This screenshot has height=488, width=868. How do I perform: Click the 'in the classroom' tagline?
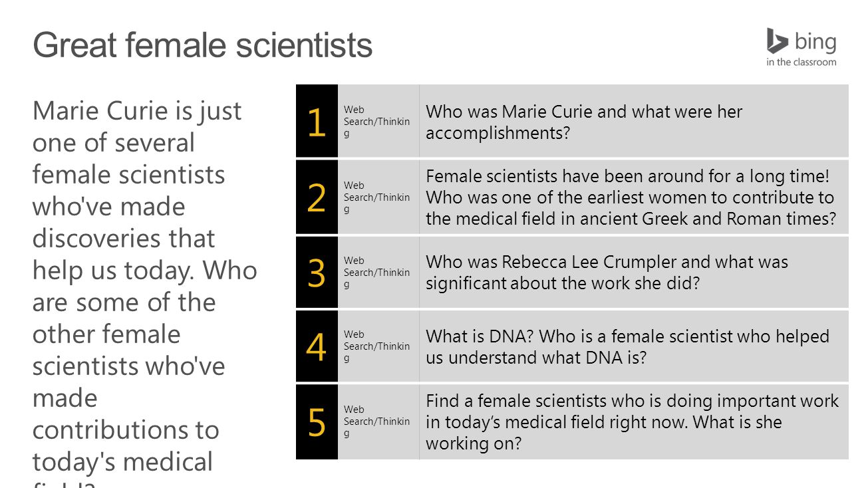click(801, 62)
